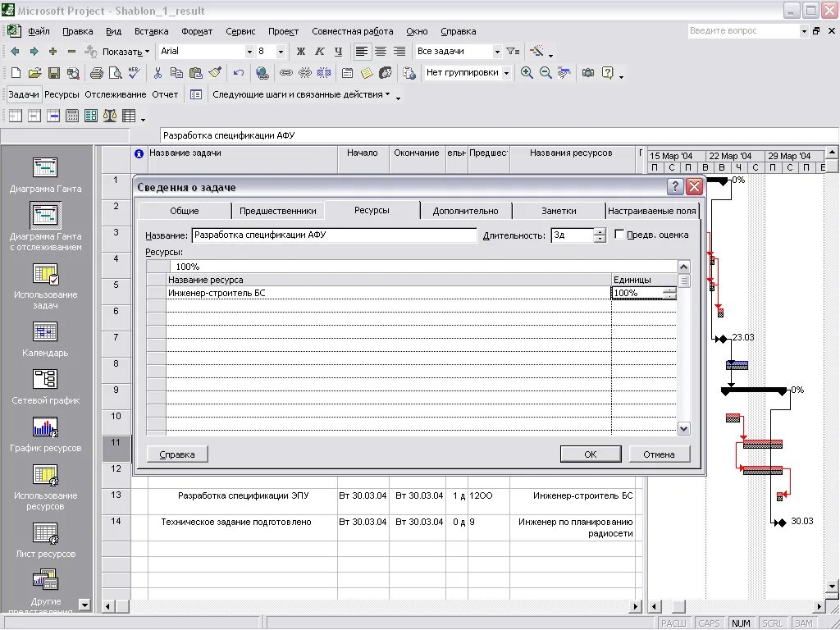840x630 pixels.
Task: Run the Spelling check icon
Action: (x=135, y=73)
